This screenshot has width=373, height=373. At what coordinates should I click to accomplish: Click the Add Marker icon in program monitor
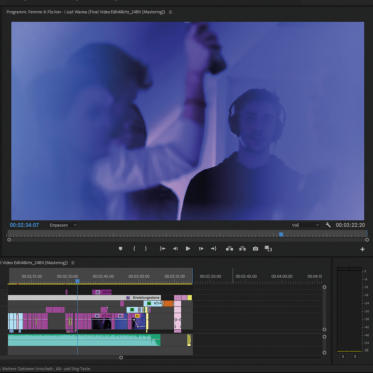[121, 249]
